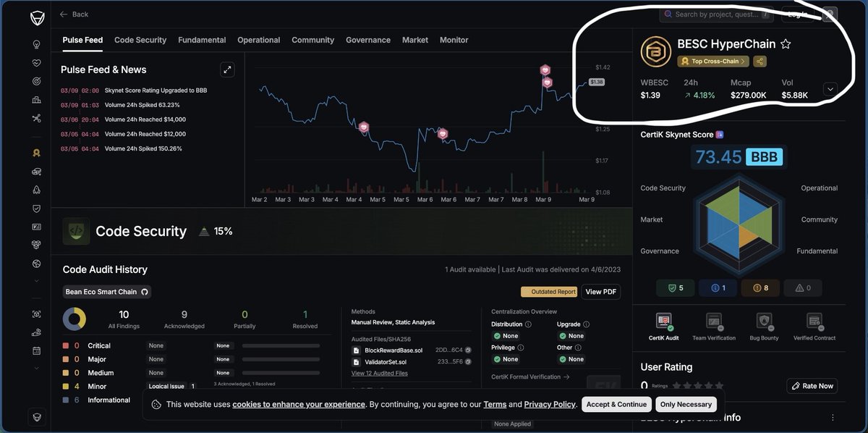Switch to the Market tab
868x433 pixels.
[415, 40]
